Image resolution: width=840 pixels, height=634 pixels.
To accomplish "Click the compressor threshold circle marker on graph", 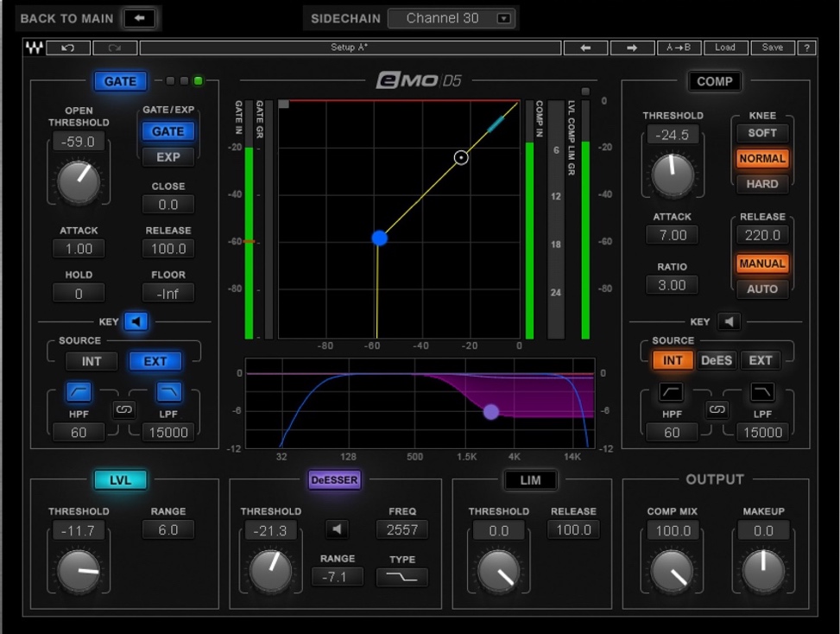I will pyautogui.click(x=461, y=157).
